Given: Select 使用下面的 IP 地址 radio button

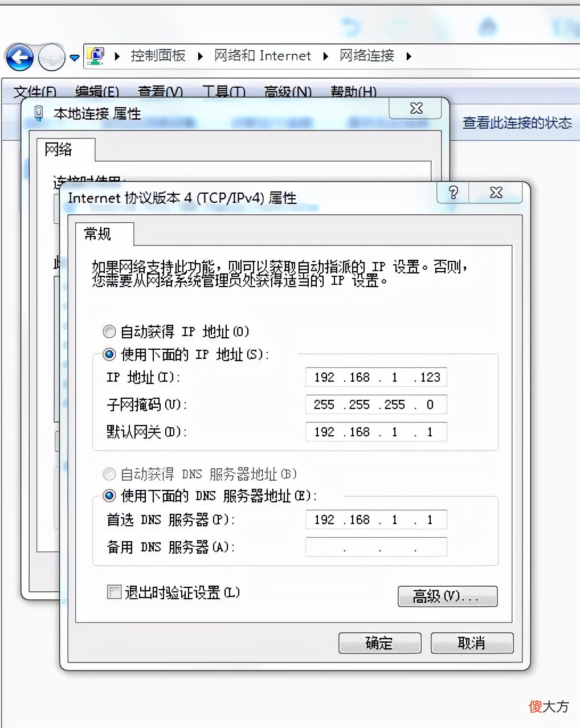Looking at the screenshot, I should tap(109, 354).
